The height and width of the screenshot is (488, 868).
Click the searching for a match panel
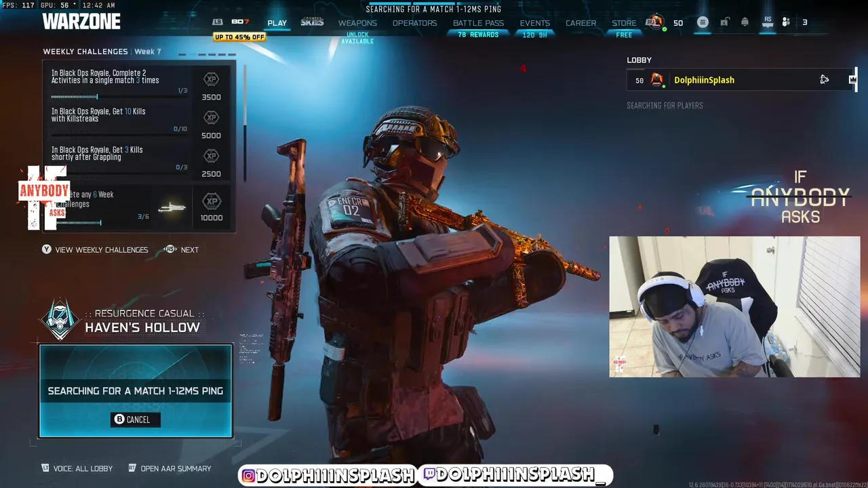tap(136, 391)
